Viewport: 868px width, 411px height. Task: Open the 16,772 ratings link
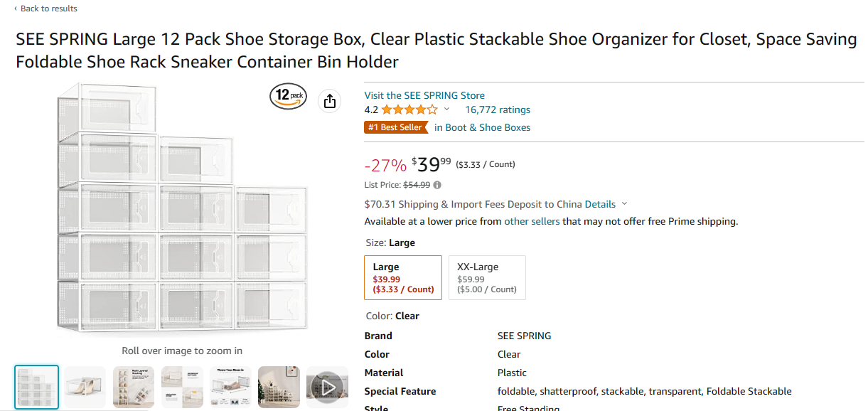click(x=498, y=110)
